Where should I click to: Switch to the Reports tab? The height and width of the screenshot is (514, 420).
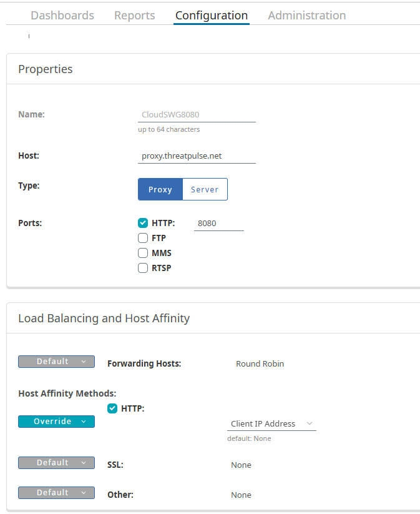[x=134, y=16]
